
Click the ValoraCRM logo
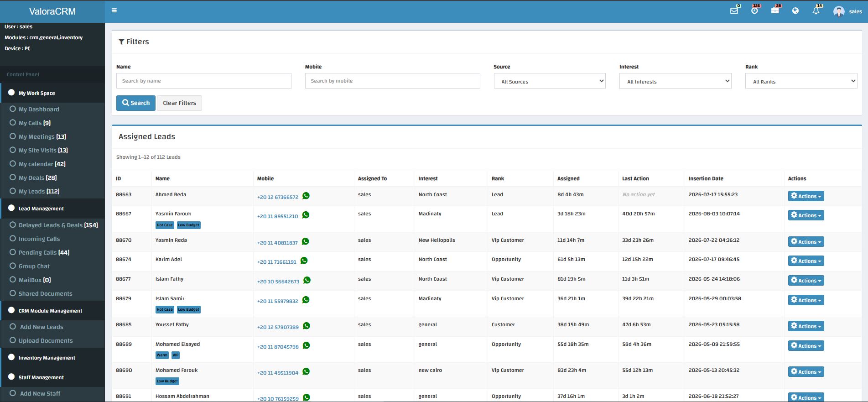click(x=52, y=11)
